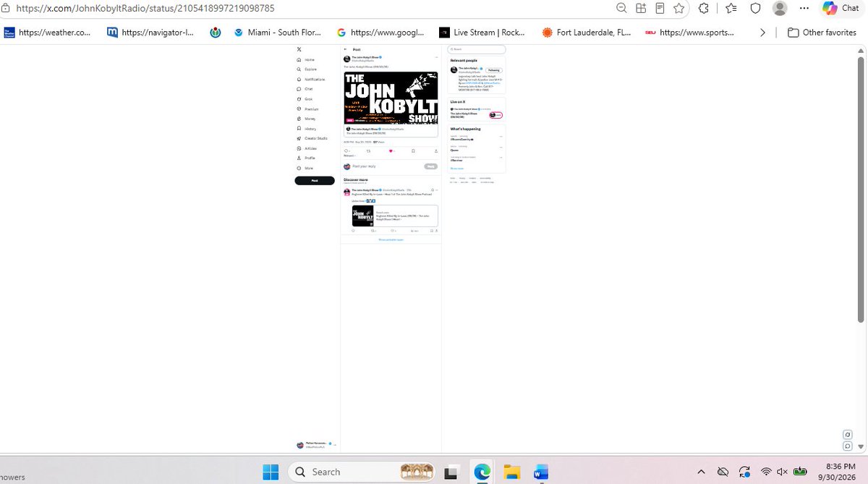
Task: Click the X search box
Action: click(476, 49)
